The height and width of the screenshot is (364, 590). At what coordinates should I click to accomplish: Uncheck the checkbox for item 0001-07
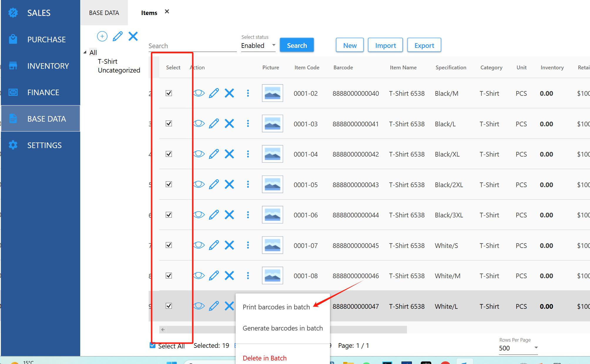point(169,245)
